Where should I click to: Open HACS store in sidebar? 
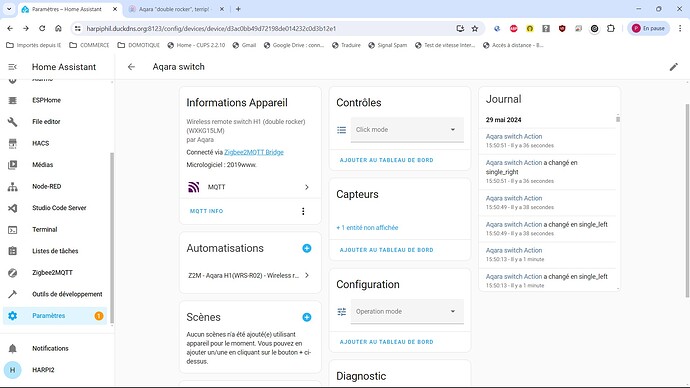[x=56, y=143]
